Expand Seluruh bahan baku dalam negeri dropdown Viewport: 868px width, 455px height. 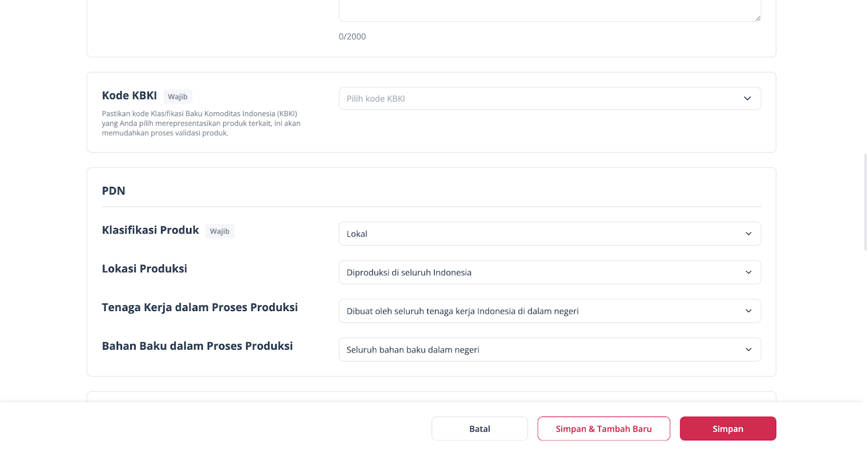pos(542,350)
